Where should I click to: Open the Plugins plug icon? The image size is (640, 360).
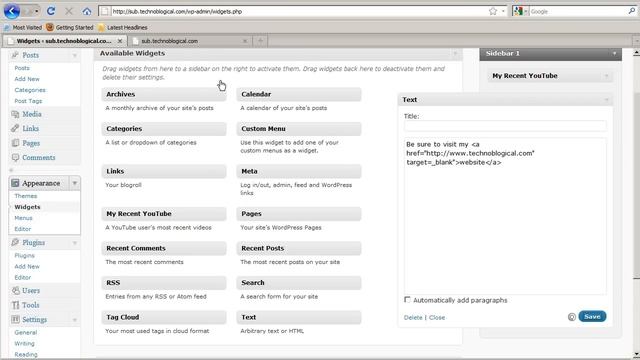click(16, 242)
